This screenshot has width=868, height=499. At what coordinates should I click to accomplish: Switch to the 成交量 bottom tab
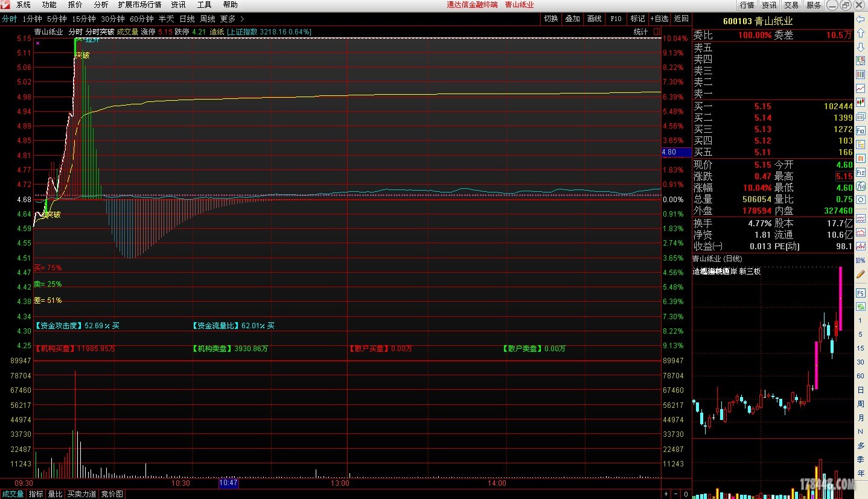click(x=13, y=494)
